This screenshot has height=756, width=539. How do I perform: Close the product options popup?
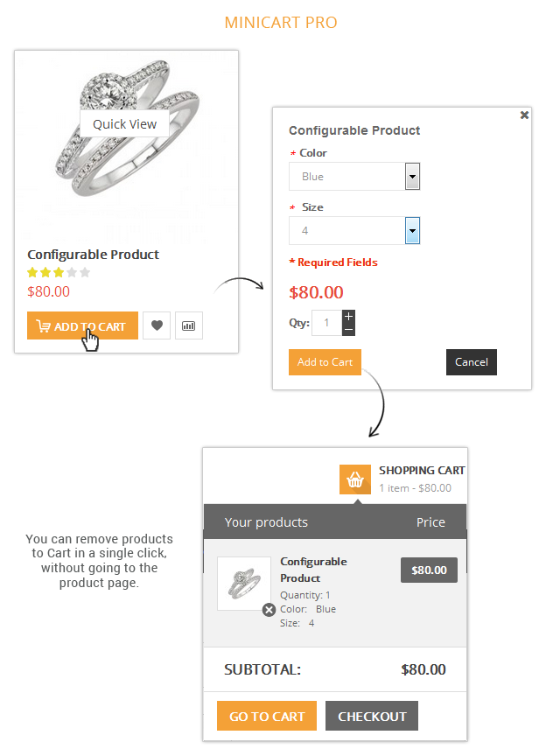pyautogui.click(x=524, y=115)
